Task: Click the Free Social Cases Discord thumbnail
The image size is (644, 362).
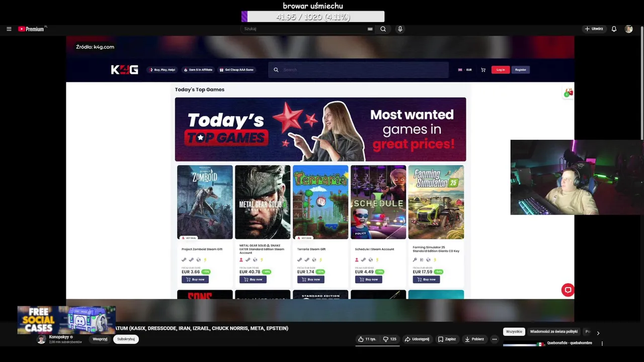Action: 66,320
